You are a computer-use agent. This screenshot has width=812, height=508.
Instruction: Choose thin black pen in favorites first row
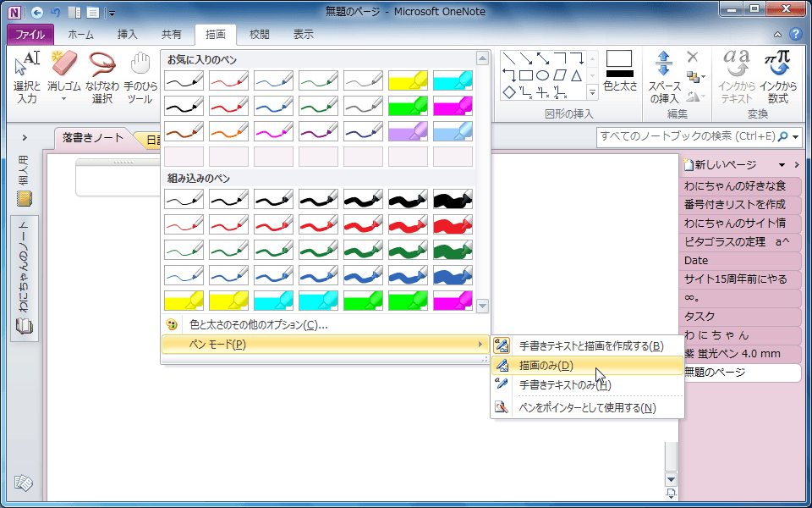pyautogui.click(x=184, y=80)
